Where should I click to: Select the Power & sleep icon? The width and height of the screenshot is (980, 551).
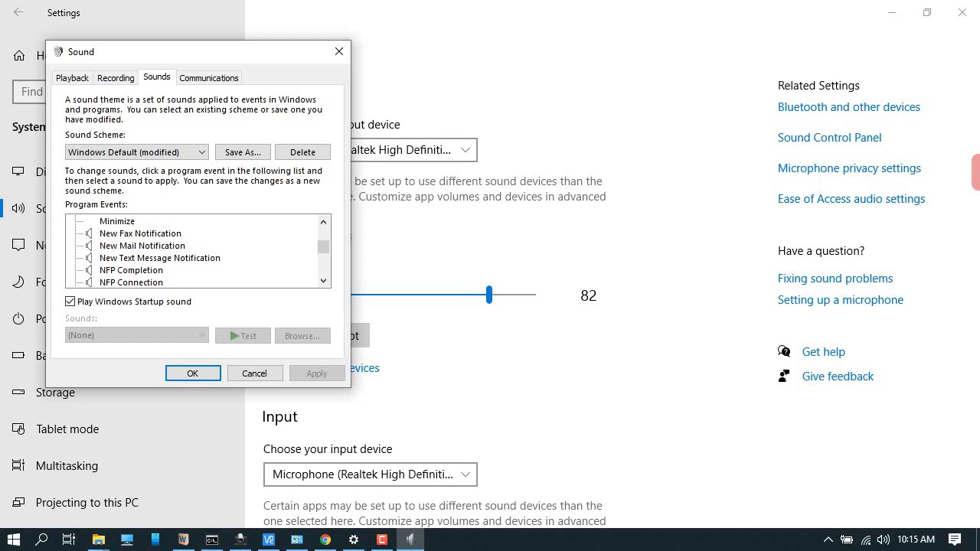19,318
